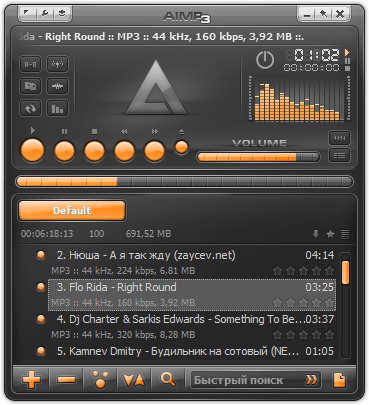369x405 pixels.
Task: Open the audio waveform effects button
Action: coord(58,86)
